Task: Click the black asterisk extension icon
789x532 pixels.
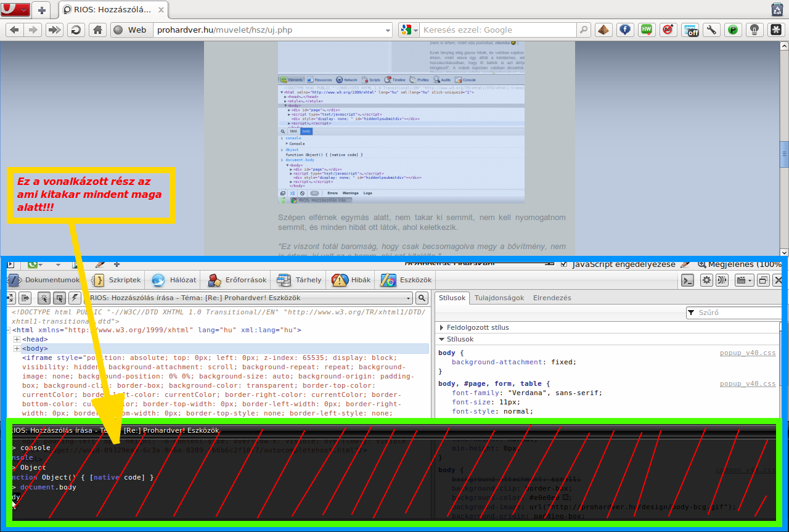Action: click(x=776, y=30)
